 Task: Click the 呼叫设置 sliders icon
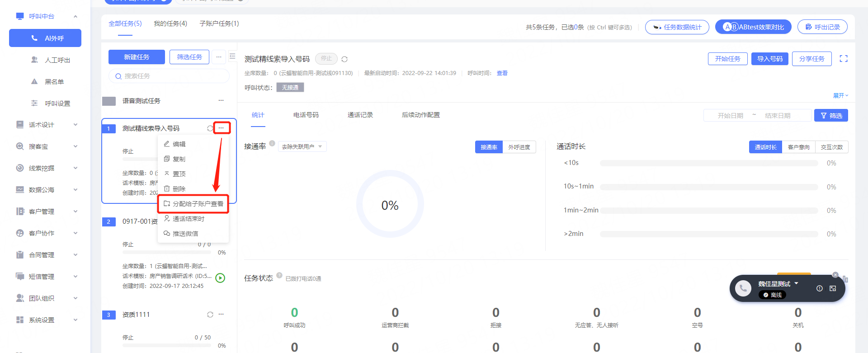pyautogui.click(x=34, y=103)
